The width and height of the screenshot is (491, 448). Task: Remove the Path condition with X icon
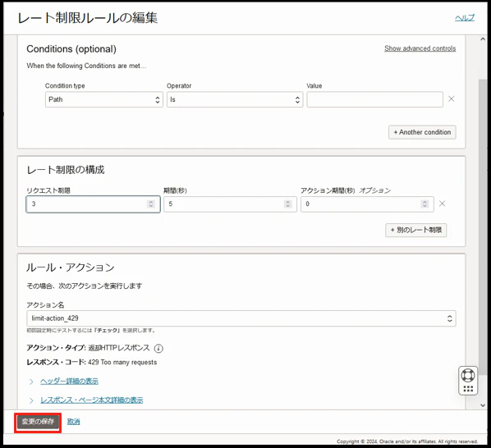[452, 99]
